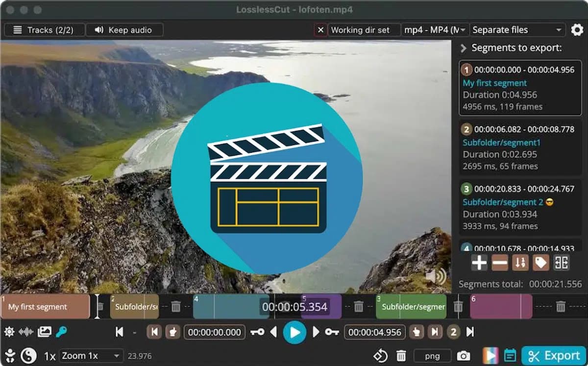Viewport: 588px width, 366px height.
Task: Step back one frame with the left arrow
Action: point(273,332)
